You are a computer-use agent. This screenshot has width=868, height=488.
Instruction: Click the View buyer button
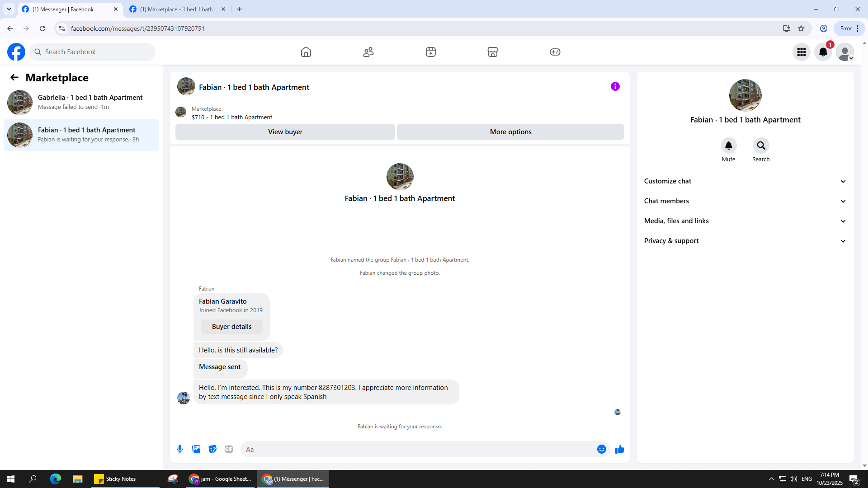click(285, 132)
